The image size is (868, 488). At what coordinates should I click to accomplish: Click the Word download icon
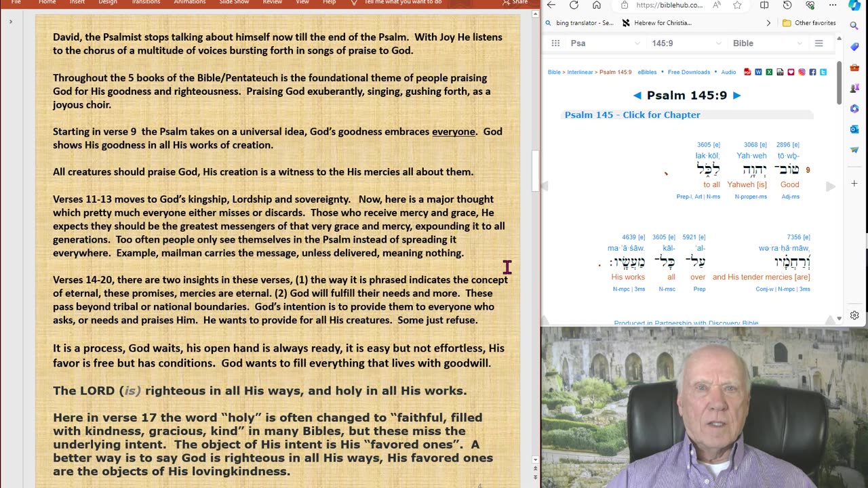758,72
